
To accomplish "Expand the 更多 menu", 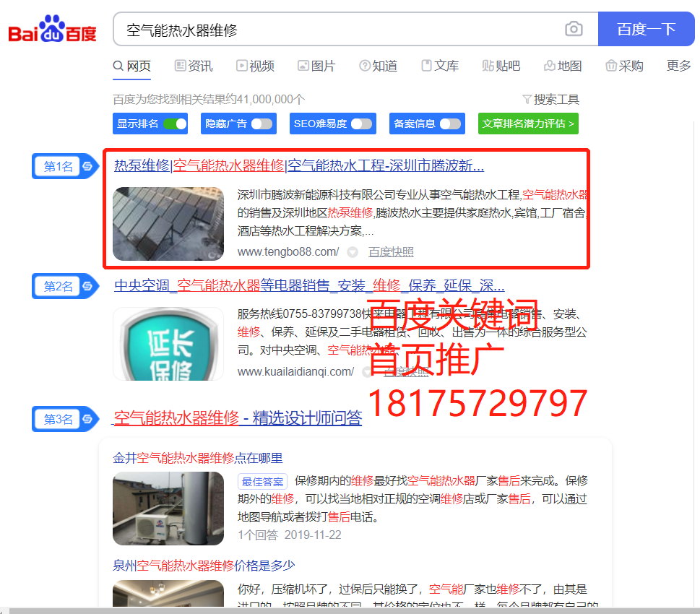I will coord(678,66).
